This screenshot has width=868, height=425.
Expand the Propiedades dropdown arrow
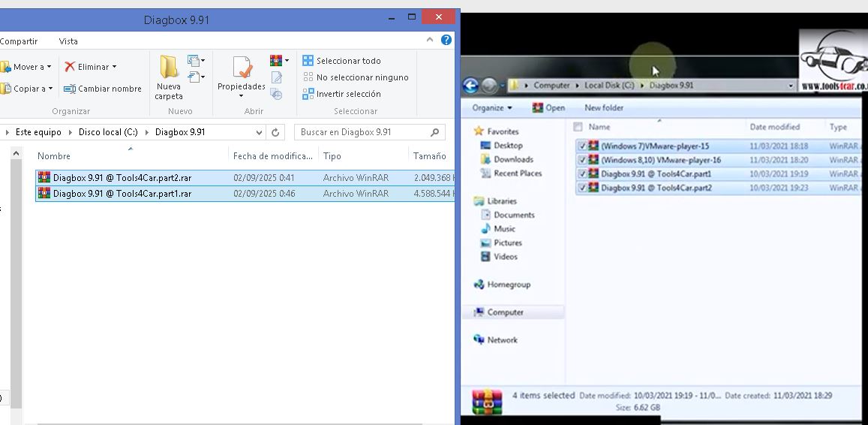(x=242, y=96)
